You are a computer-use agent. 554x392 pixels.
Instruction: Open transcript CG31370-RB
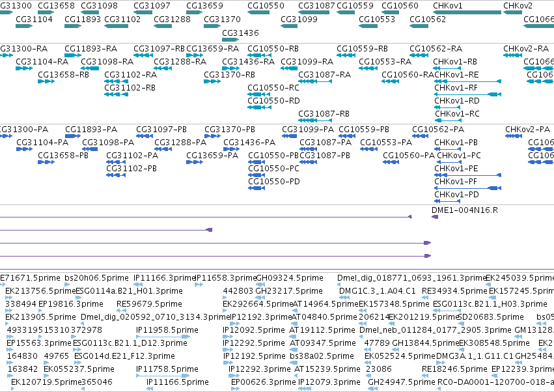[229, 75]
